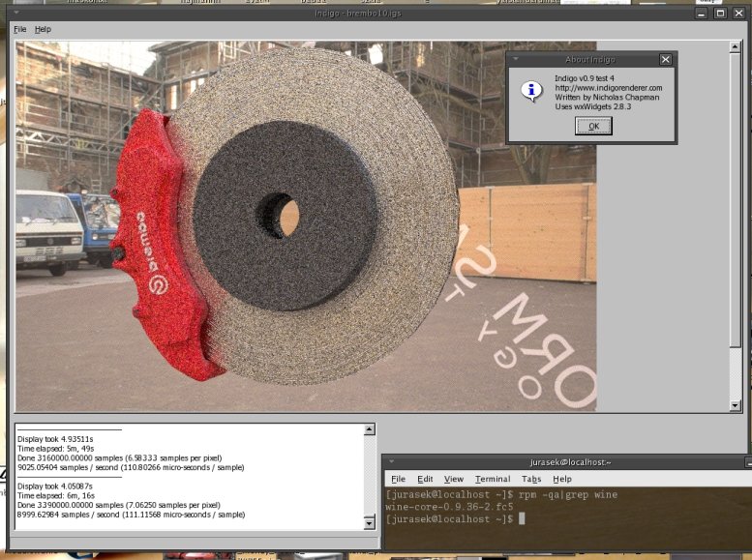The height and width of the screenshot is (560, 752).
Task: Open the Terminal menu in terminal window
Action: (x=492, y=479)
